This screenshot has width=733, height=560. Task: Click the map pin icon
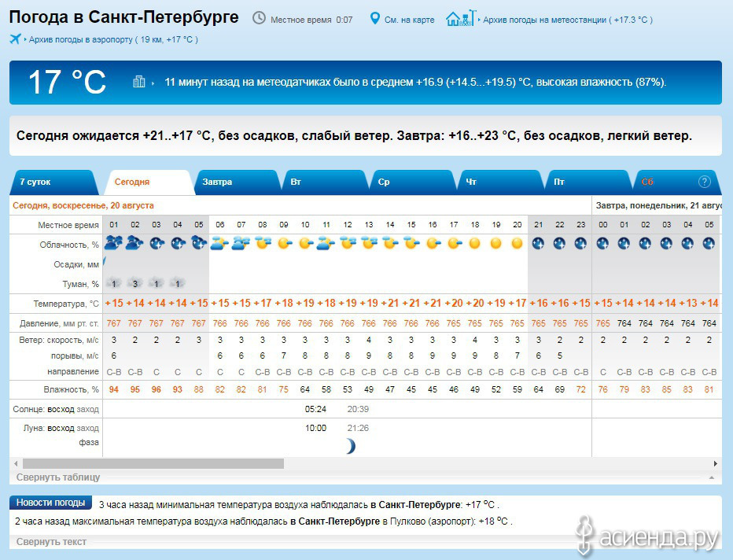[374, 19]
